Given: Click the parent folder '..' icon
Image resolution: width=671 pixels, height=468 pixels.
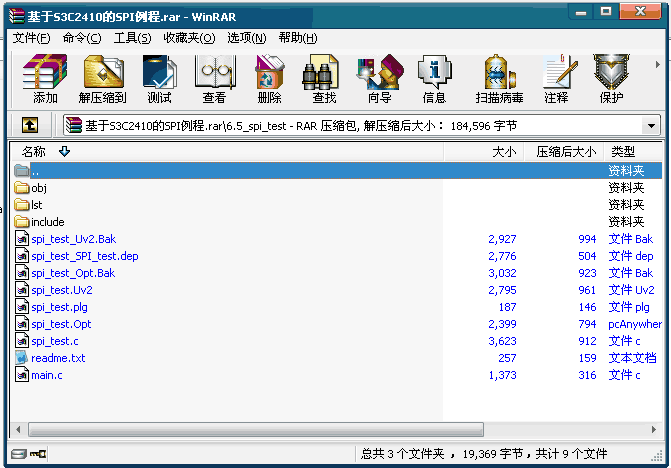Looking at the screenshot, I should click(22, 171).
